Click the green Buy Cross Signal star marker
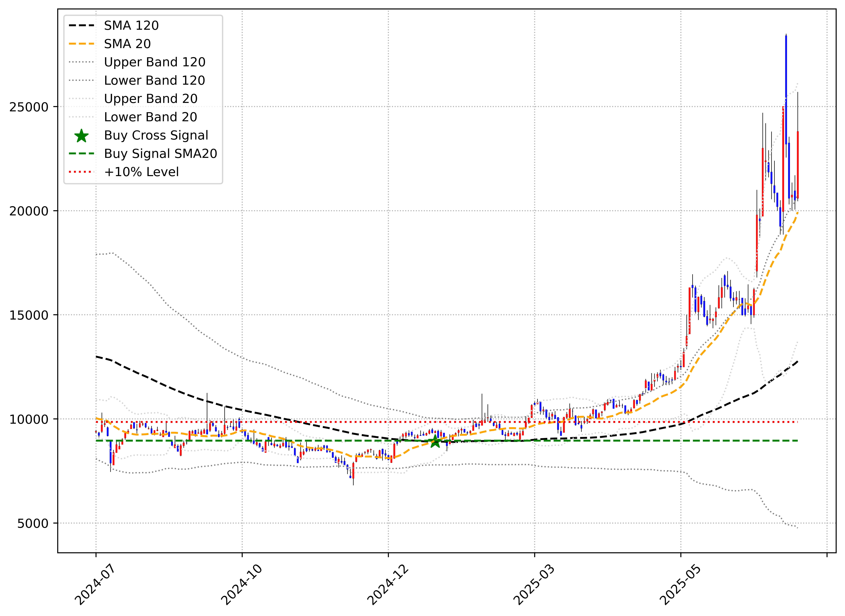 435,442
